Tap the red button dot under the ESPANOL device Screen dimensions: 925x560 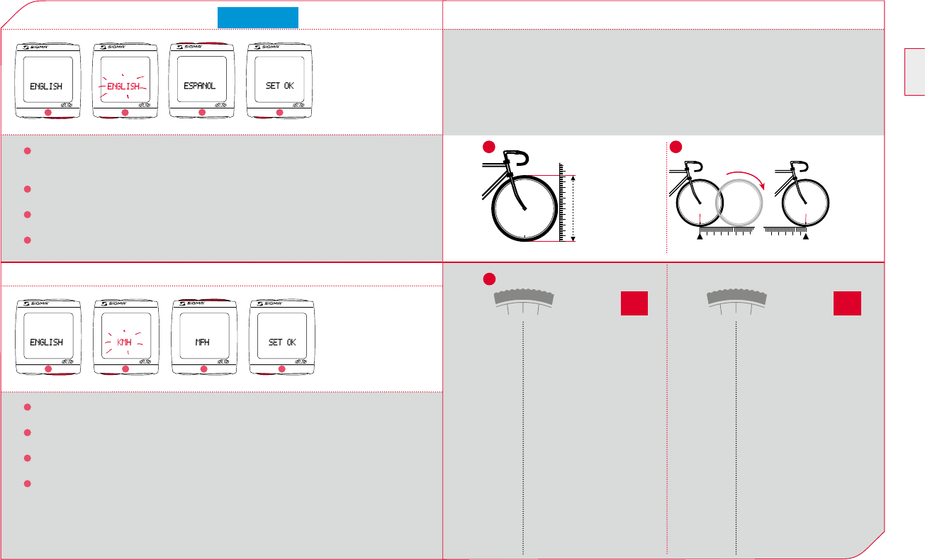pos(201,113)
